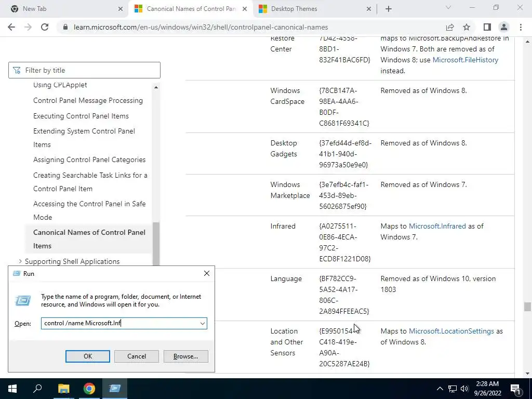Open Chrome from the taskbar
532x399 pixels.
(x=89, y=389)
